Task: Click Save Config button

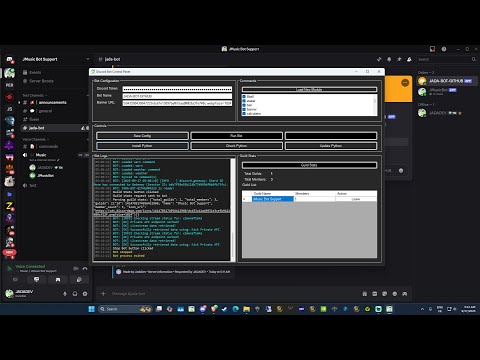Action: coord(142,136)
